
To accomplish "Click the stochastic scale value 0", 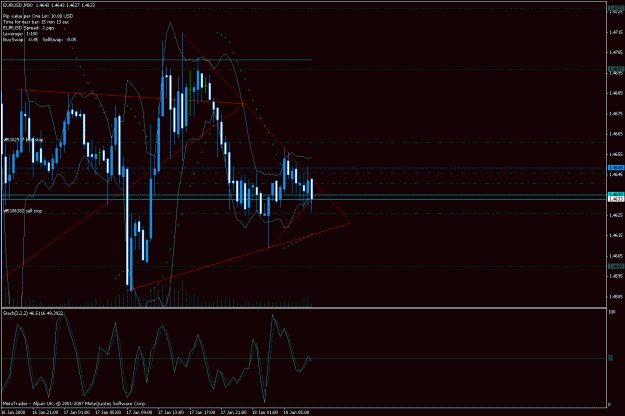I will (x=610, y=405).
